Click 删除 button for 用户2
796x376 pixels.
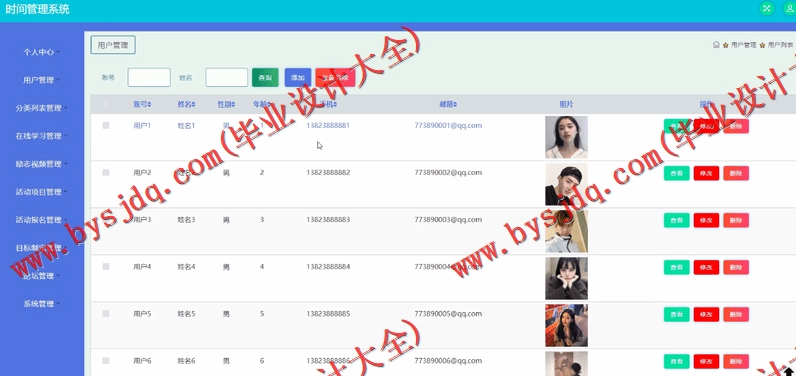pos(736,173)
